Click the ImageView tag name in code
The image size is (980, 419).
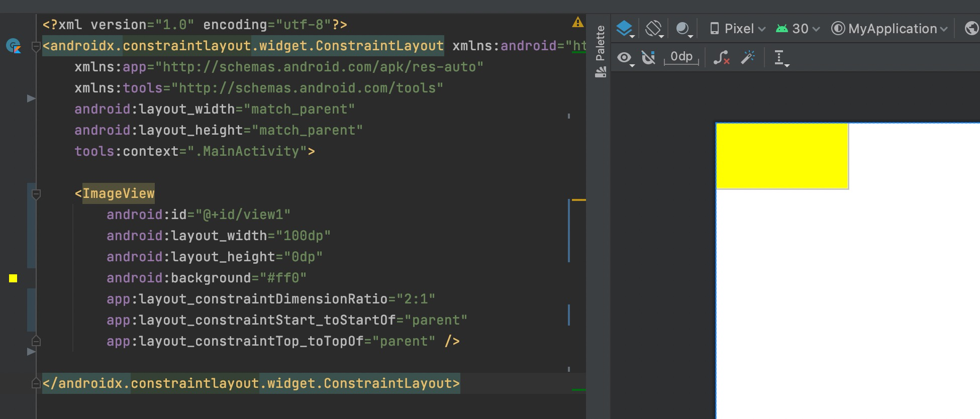[x=119, y=193]
